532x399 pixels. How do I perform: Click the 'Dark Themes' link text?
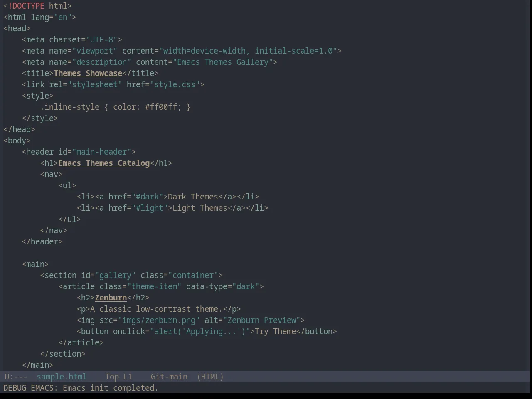click(193, 197)
